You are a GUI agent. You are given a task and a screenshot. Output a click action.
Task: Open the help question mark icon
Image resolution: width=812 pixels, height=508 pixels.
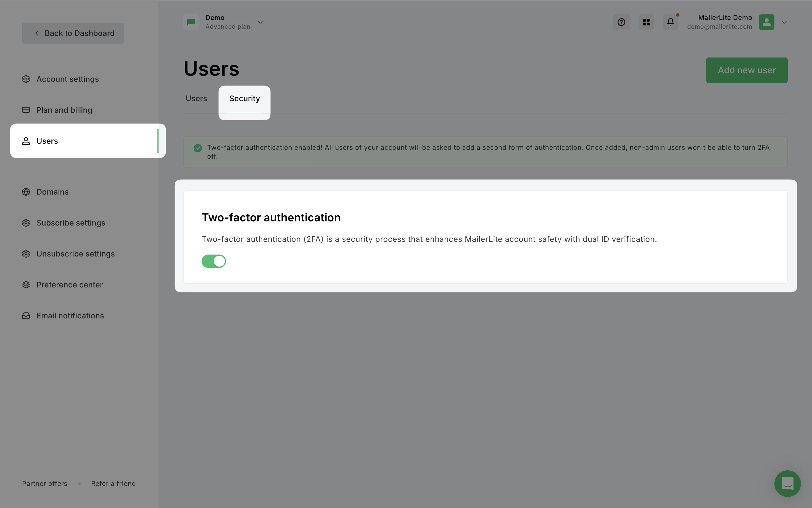(621, 22)
